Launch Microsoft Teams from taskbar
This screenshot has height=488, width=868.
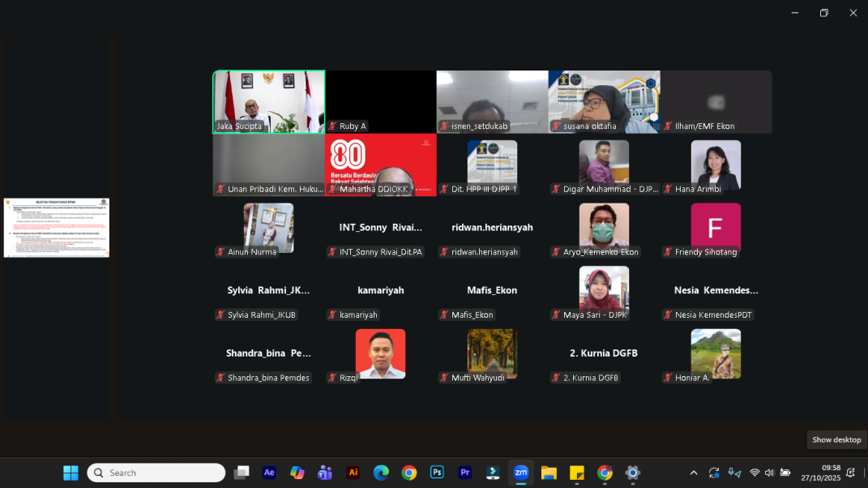[325, 473]
